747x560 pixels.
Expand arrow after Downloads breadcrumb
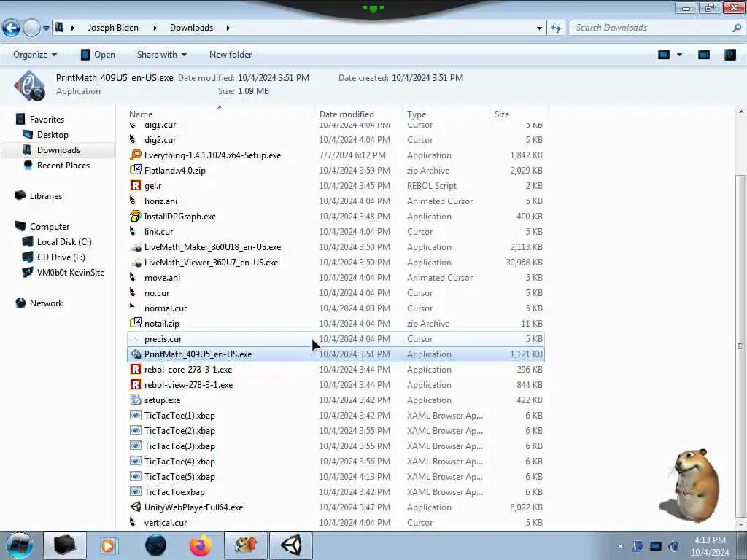coord(228,28)
